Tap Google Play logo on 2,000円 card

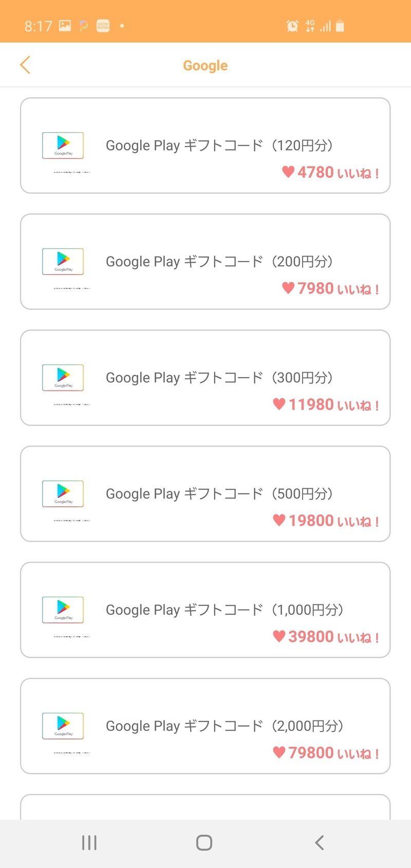coord(63,727)
